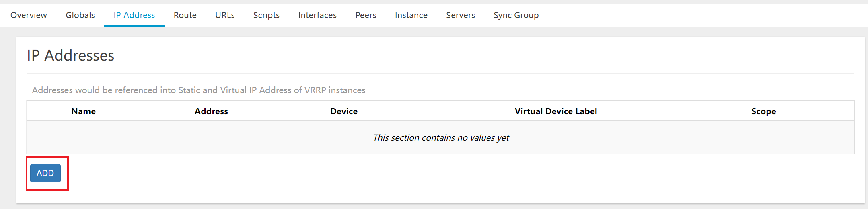Click the Scope column header
This screenshot has height=209, width=868.
tap(763, 111)
